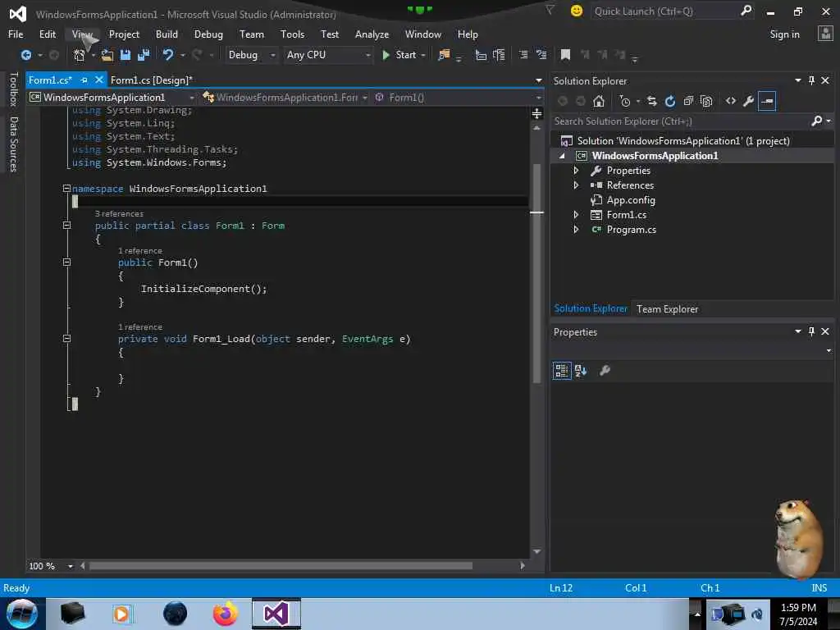Toggle Show All Files in Solution Explorer
Image resolution: width=840 pixels, height=630 pixels.
[x=706, y=101]
